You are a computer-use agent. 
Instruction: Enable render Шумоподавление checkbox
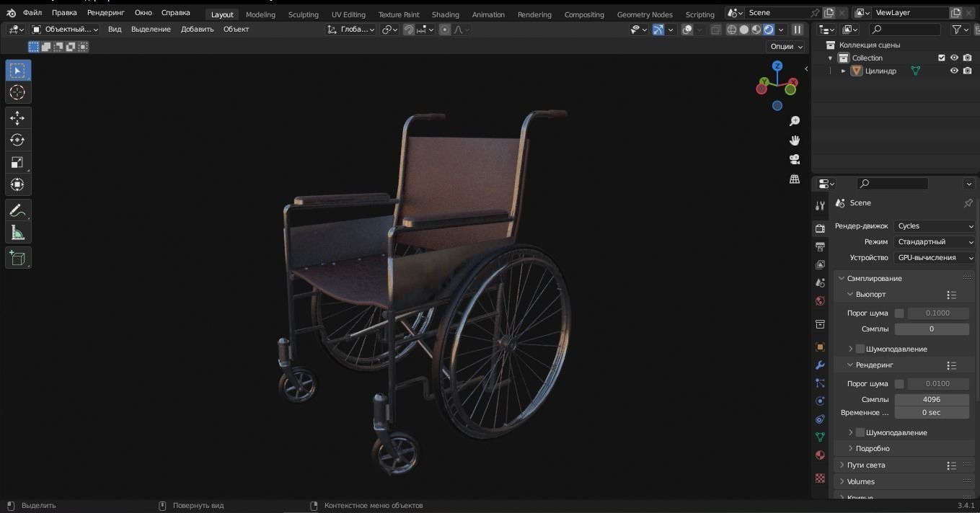coord(860,432)
